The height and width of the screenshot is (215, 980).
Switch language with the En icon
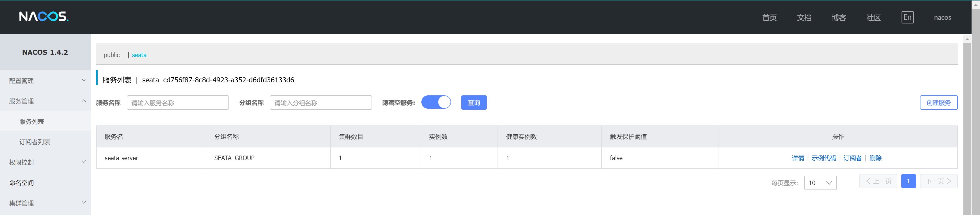[x=907, y=17]
